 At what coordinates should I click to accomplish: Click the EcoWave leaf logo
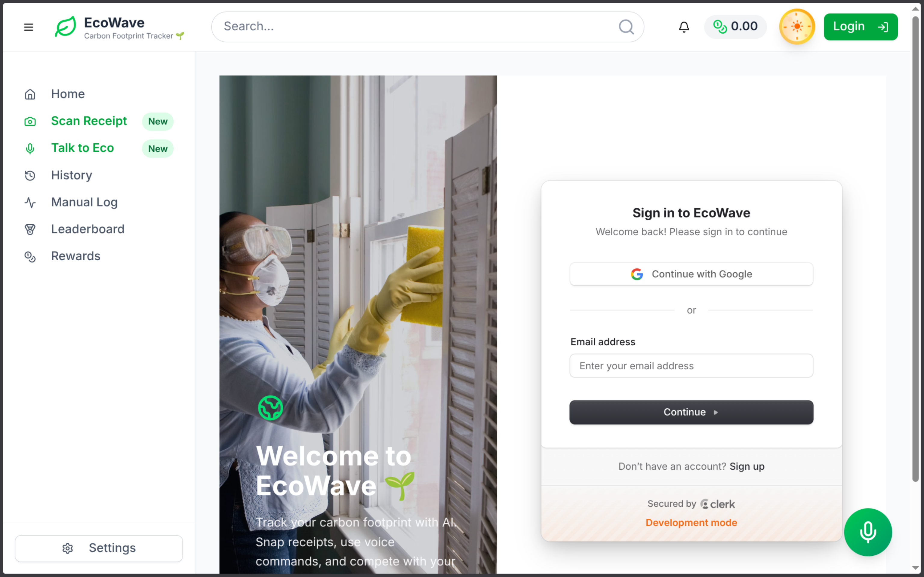pyautogui.click(x=65, y=27)
